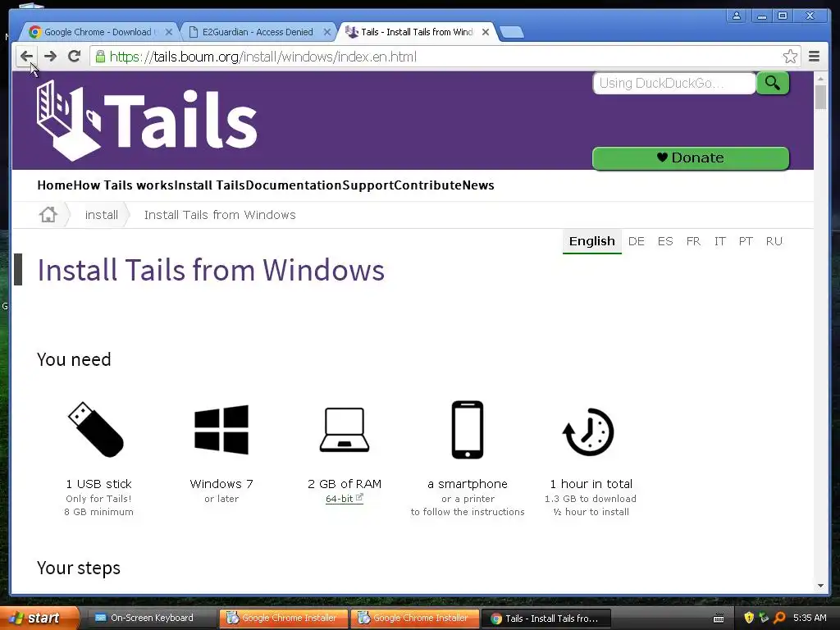This screenshot has height=630, width=840.
Task: Click the keyboard icon in taskbar tray
Action: point(719,619)
